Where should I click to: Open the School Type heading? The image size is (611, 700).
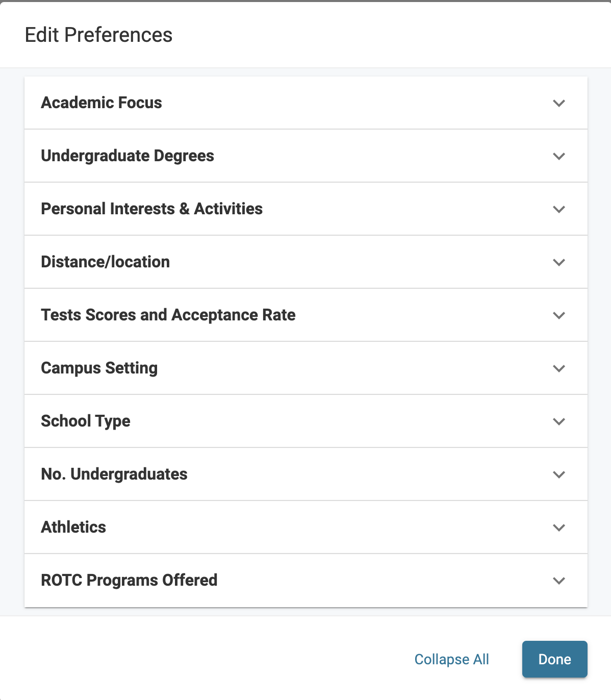point(86,421)
